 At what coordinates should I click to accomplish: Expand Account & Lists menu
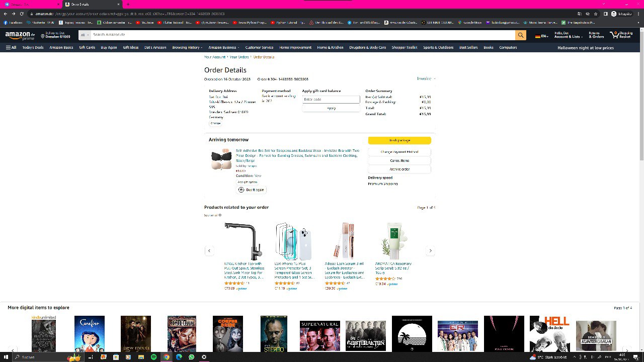[x=569, y=37]
